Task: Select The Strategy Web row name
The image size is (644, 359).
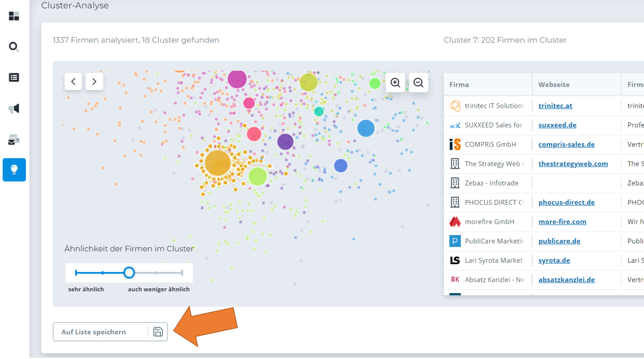Action: [x=494, y=163]
